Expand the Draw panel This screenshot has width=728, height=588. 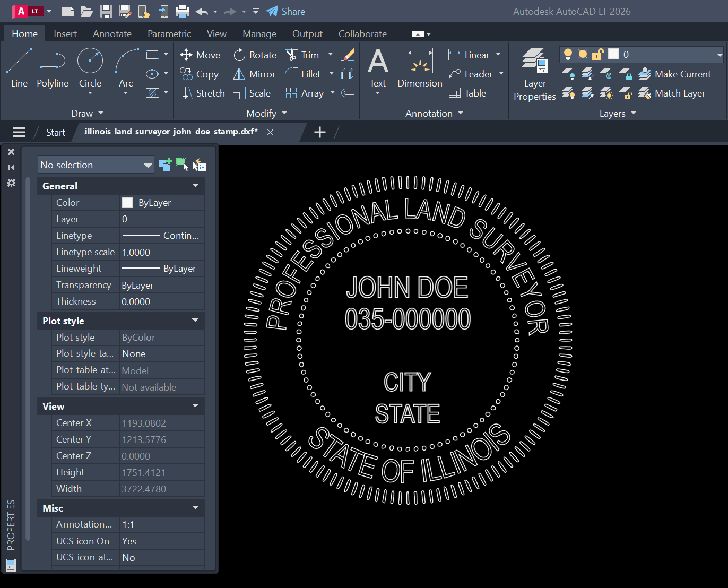(88, 113)
